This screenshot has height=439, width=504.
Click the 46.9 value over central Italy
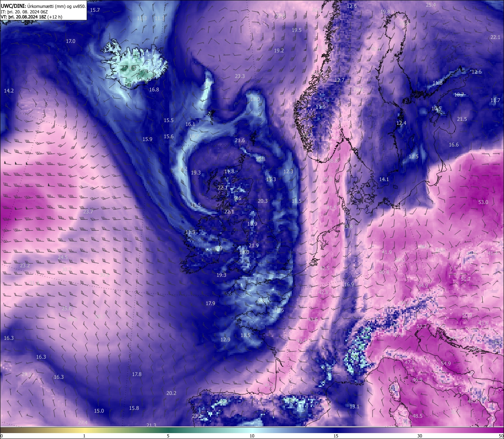[x=417, y=380]
